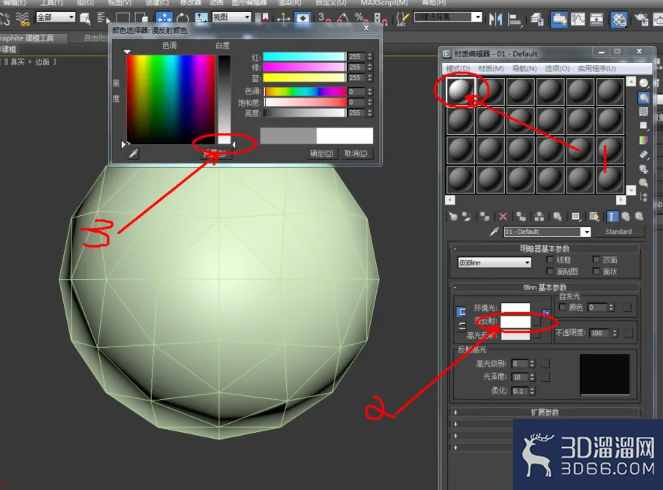Expand the 扩展参数 rollout

(x=544, y=412)
